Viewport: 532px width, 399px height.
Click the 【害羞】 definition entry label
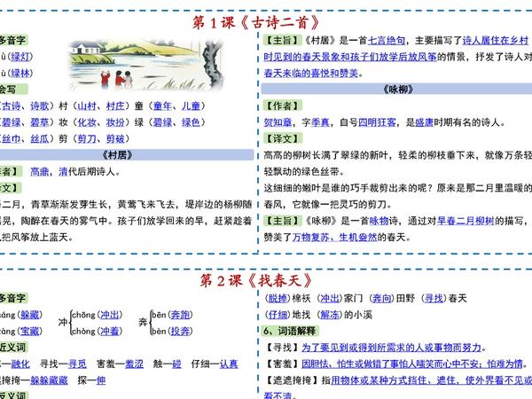tap(283, 364)
